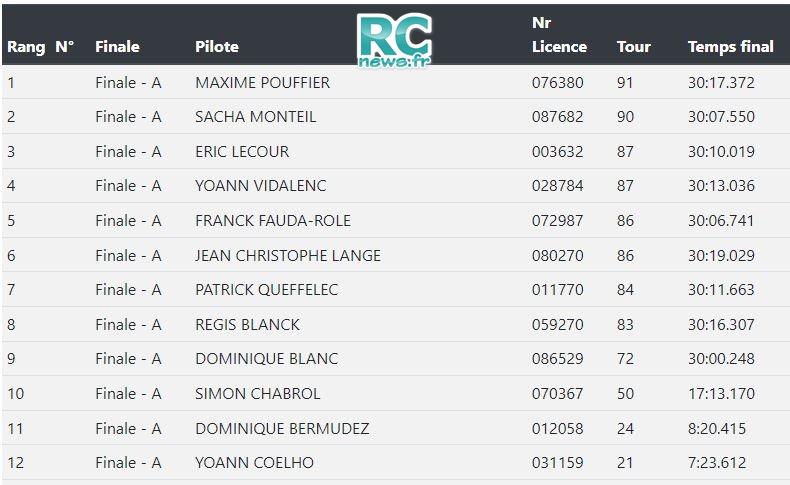Select SIMON CHABROL's lap count 50

[x=625, y=393]
